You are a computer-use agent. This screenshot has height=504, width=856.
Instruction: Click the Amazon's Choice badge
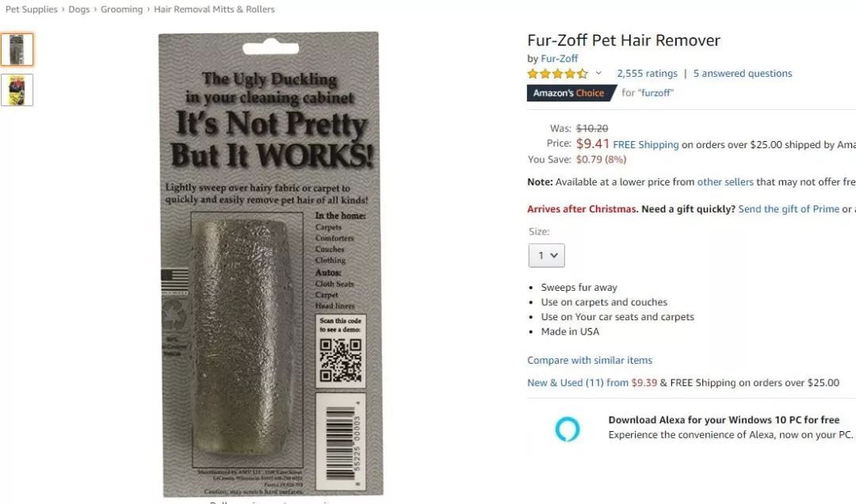pos(571,93)
